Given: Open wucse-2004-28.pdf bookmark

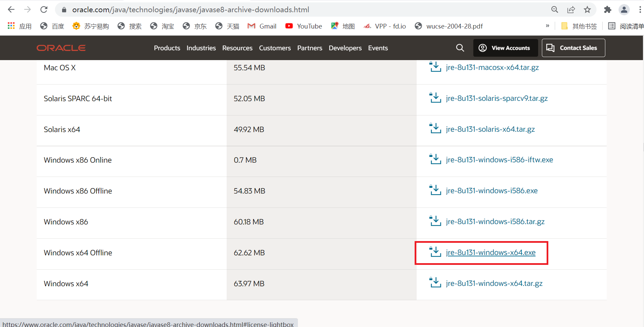Looking at the screenshot, I should pos(449,26).
